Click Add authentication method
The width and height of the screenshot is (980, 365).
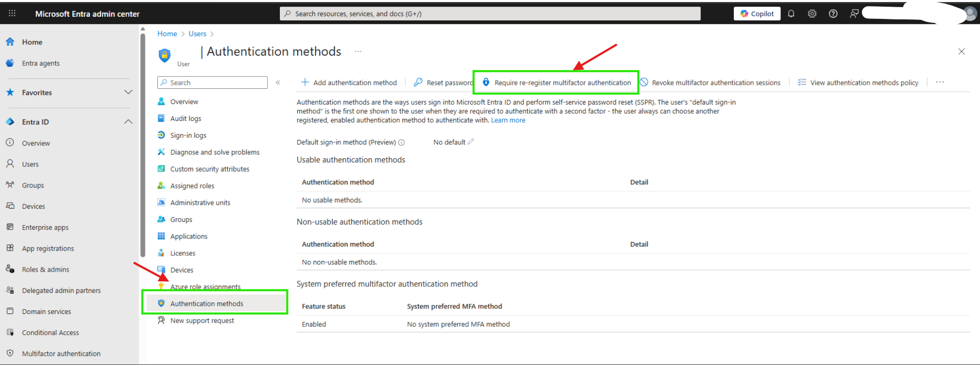pyautogui.click(x=349, y=83)
